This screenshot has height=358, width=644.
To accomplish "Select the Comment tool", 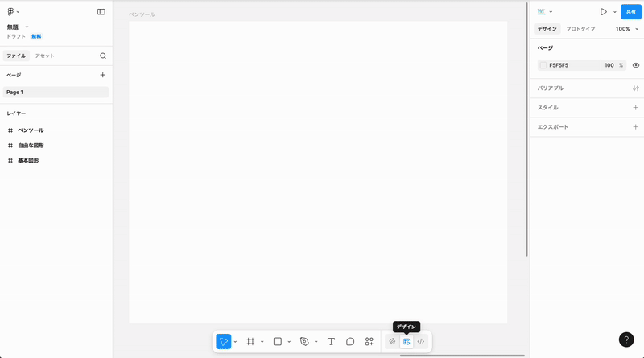I will tap(350, 341).
